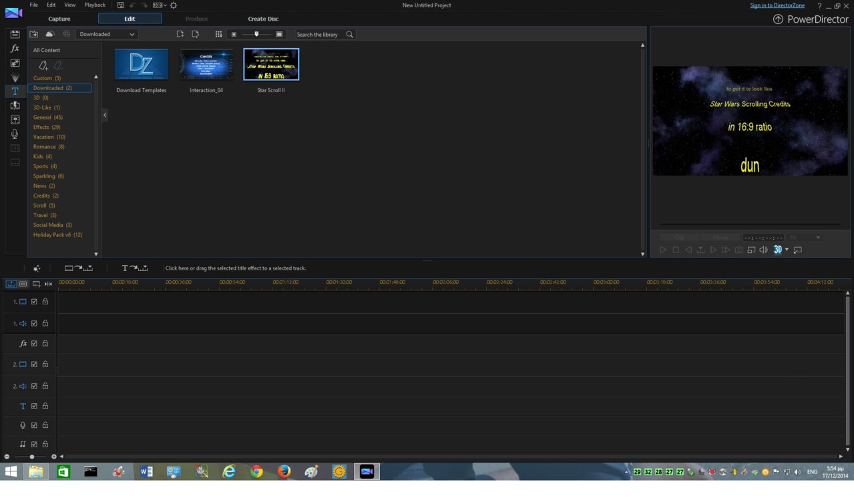Uncheck video track 1 enable checkbox

[34, 302]
